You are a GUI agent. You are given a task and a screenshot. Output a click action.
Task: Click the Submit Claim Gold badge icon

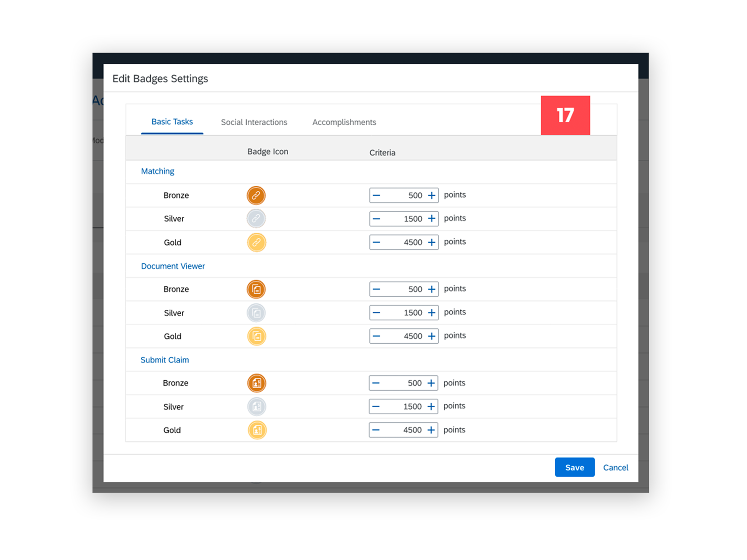pyautogui.click(x=257, y=430)
